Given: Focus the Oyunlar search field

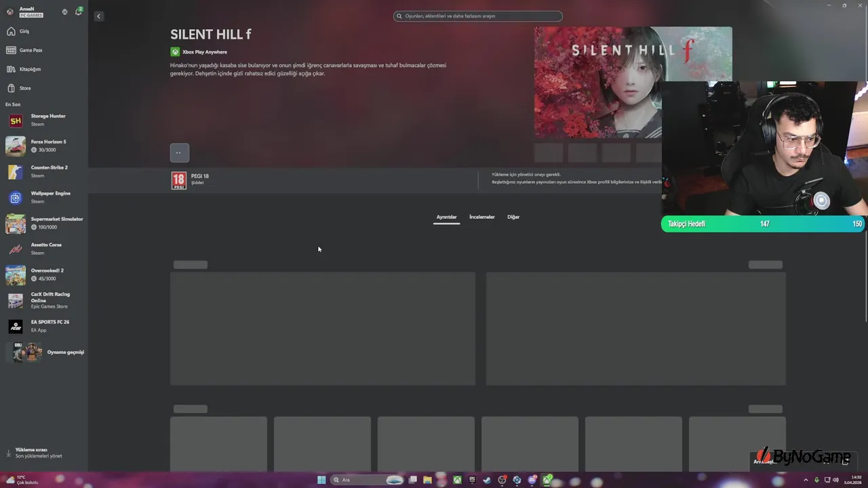Looking at the screenshot, I should (x=478, y=16).
